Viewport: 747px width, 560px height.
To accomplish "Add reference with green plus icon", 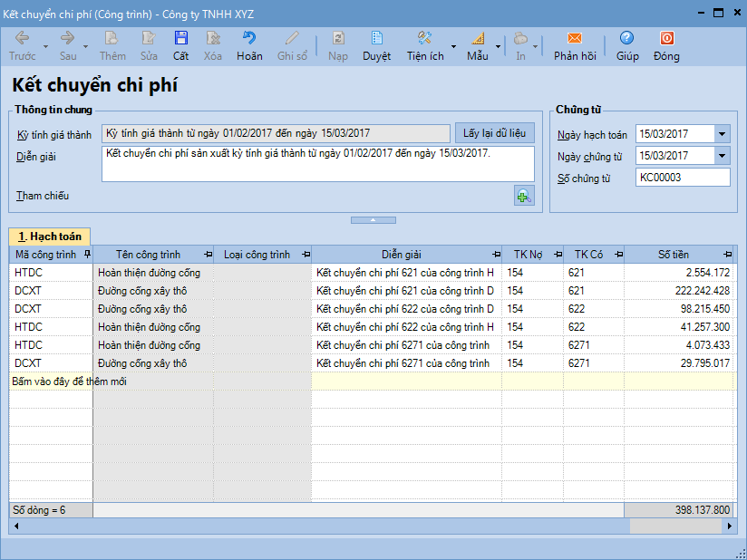I will [x=524, y=195].
